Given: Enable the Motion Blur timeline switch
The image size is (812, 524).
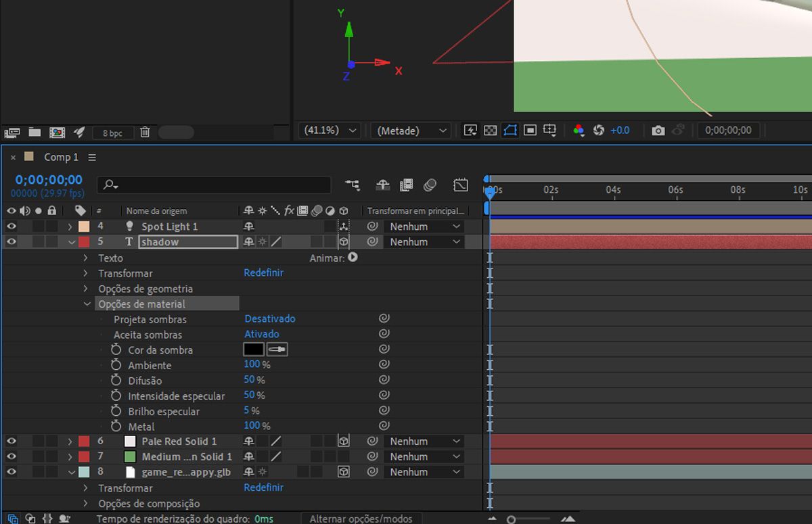Looking at the screenshot, I should pyautogui.click(x=430, y=185).
